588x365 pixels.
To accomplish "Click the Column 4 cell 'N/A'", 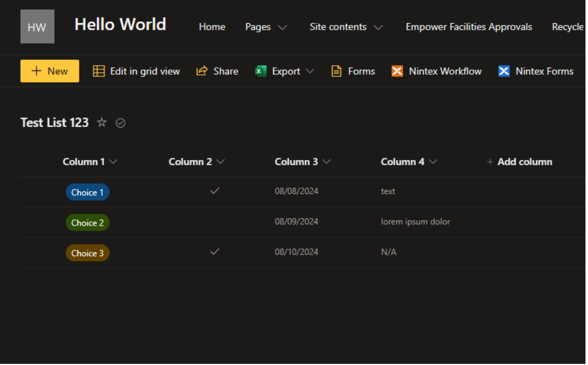I will point(389,252).
